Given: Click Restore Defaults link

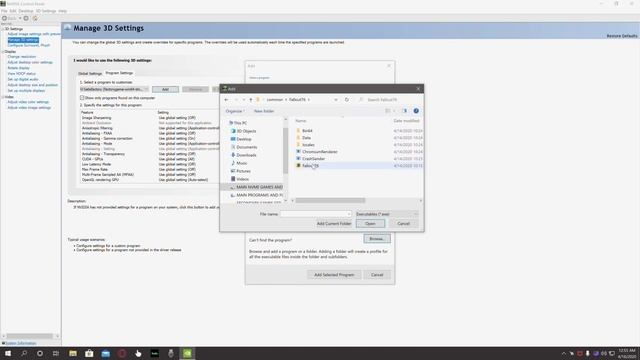Looking at the screenshot, I should tap(621, 36).
